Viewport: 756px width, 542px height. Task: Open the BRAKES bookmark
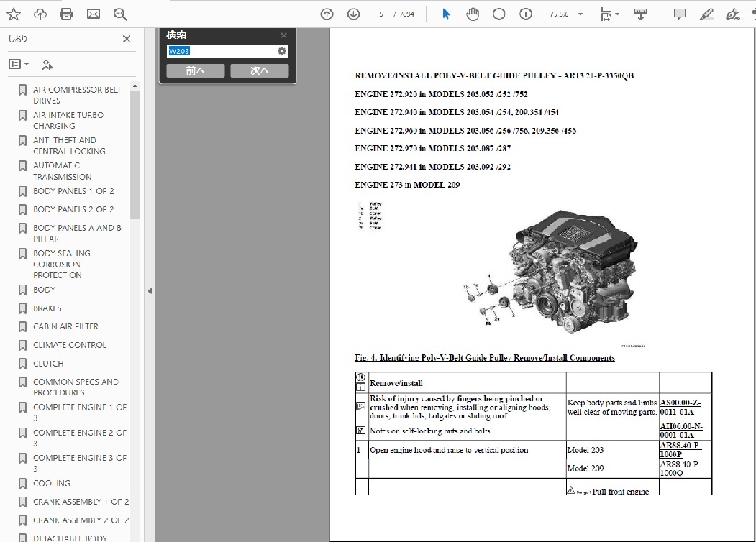coord(47,308)
